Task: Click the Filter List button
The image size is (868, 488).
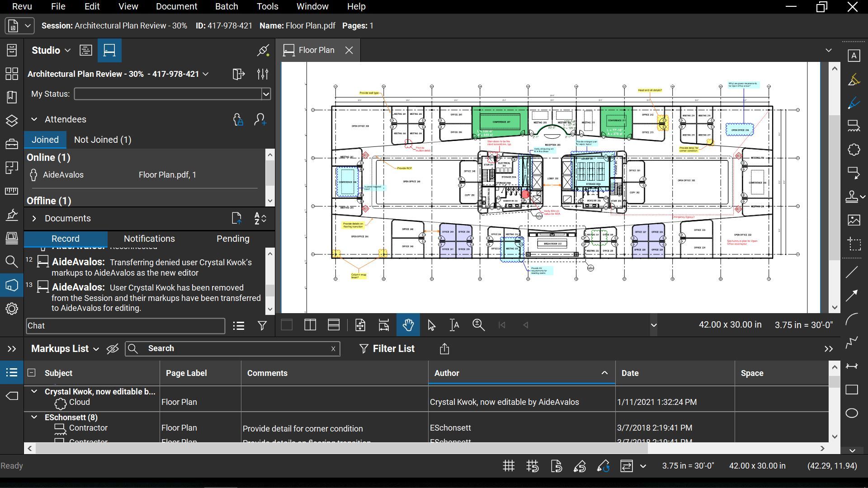Action: pyautogui.click(x=387, y=348)
